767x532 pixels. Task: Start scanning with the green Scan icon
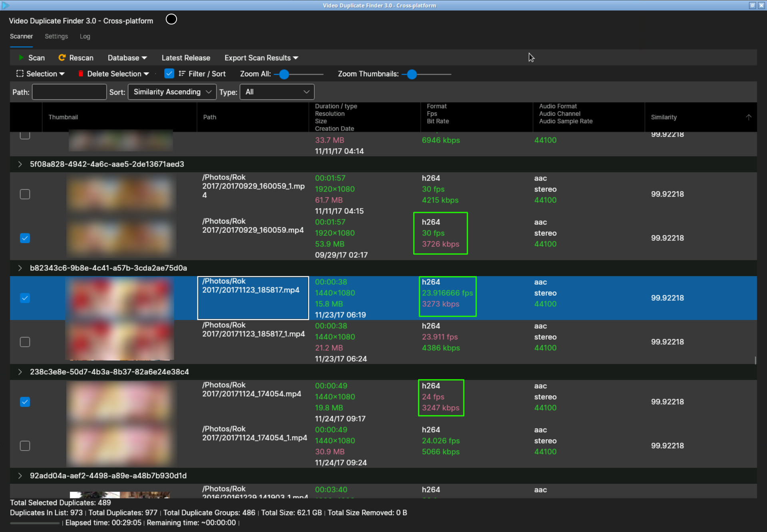point(21,58)
